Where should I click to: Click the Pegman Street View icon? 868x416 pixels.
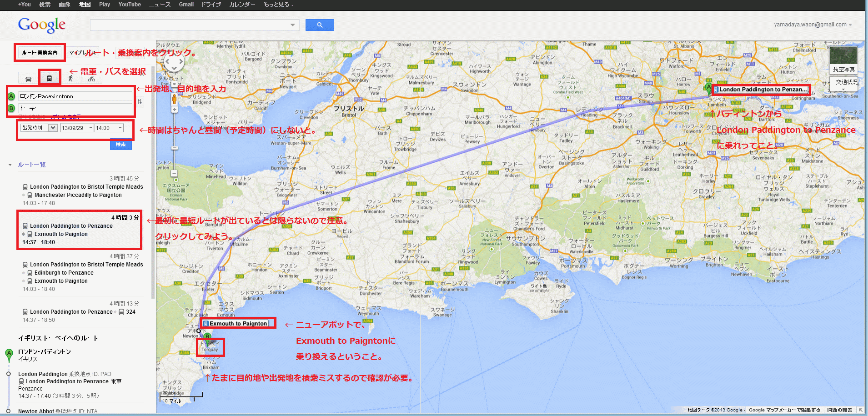[174, 98]
